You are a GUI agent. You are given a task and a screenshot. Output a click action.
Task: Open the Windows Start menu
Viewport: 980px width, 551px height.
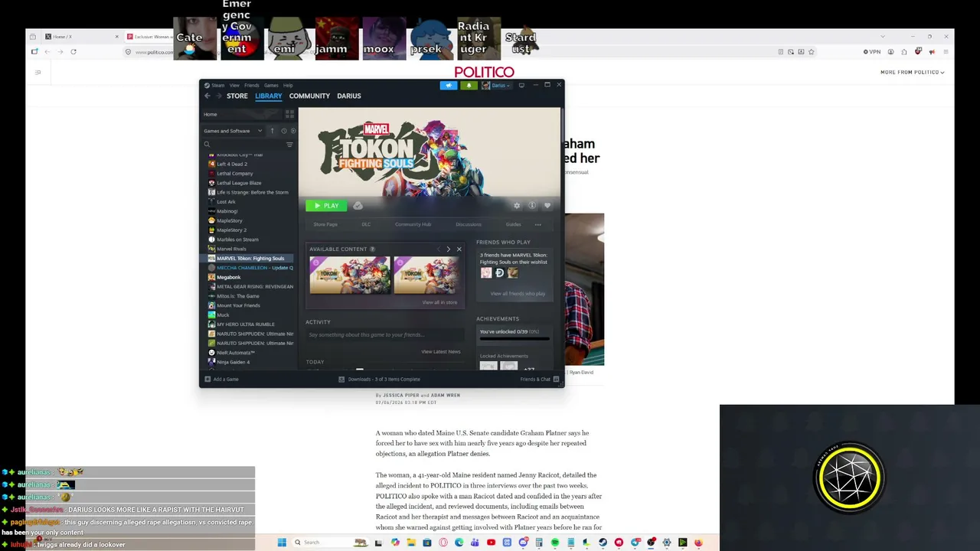pos(282,543)
